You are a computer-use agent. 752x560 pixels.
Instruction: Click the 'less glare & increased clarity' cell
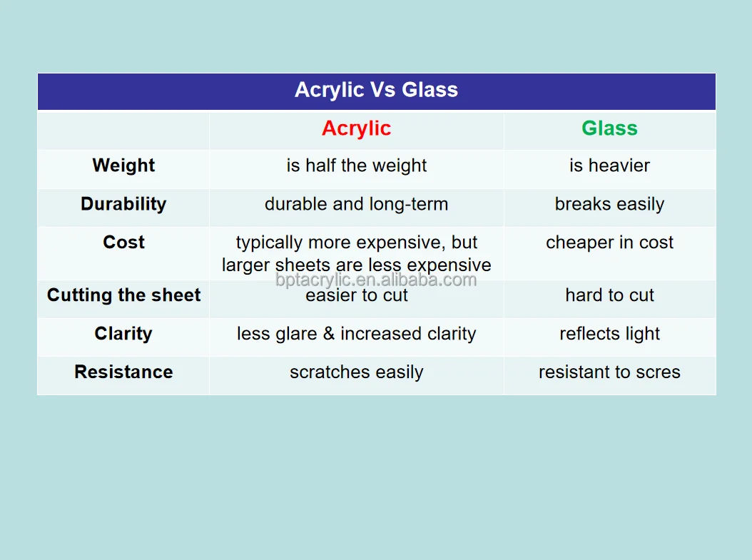pyautogui.click(x=356, y=334)
